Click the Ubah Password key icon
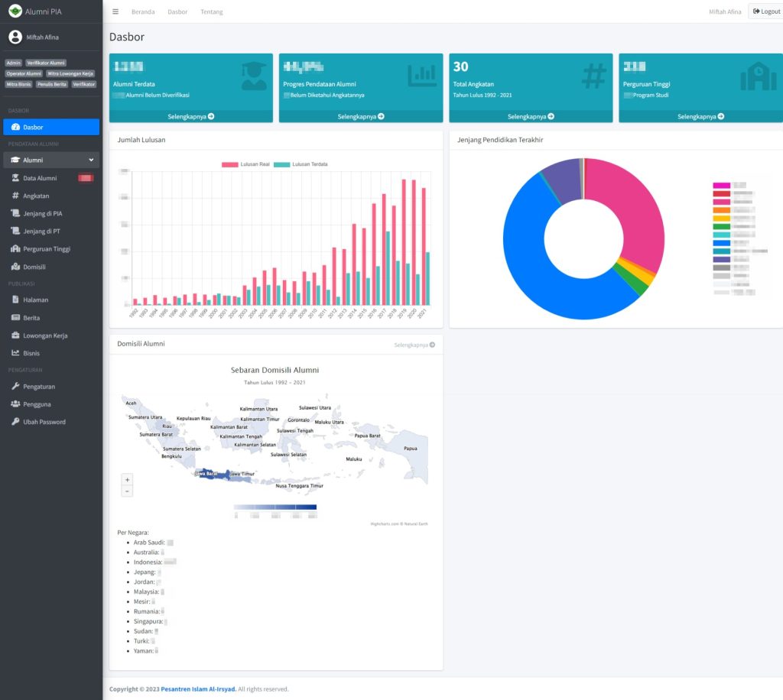 15,422
